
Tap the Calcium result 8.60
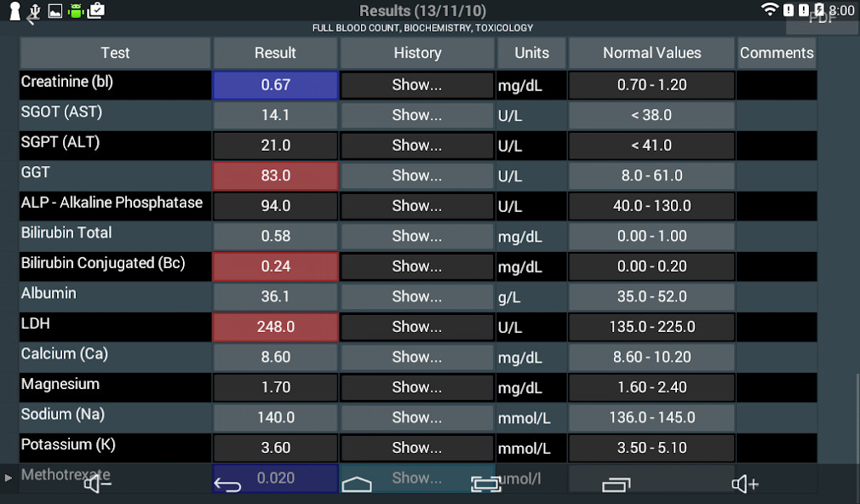tap(275, 357)
